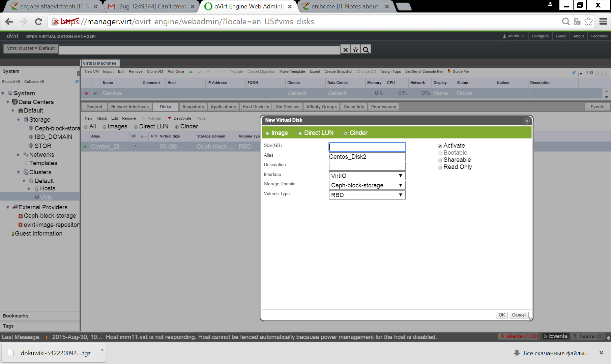Viewport: 611px width, 364px height.
Task: Reload the browser page
Action: tap(38, 22)
